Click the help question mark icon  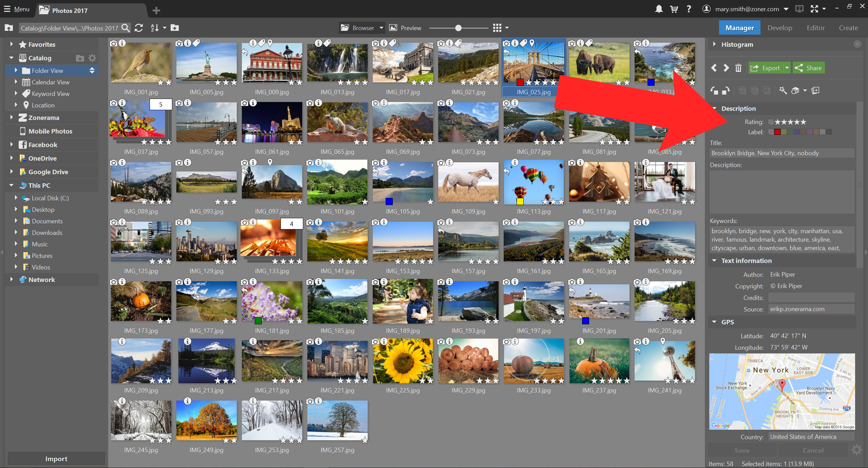click(x=689, y=9)
